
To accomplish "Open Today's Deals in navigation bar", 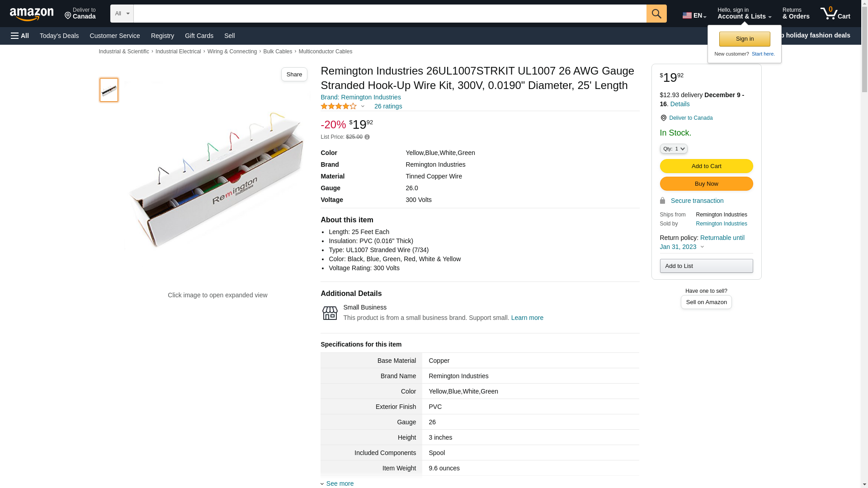I will coord(59,36).
